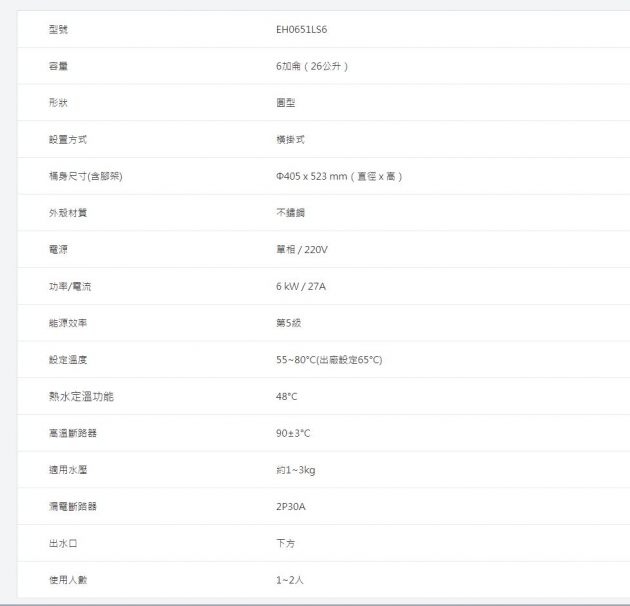Click the 2P30A leakage breaker value
The image size is (630, 606).
(291, 507)
